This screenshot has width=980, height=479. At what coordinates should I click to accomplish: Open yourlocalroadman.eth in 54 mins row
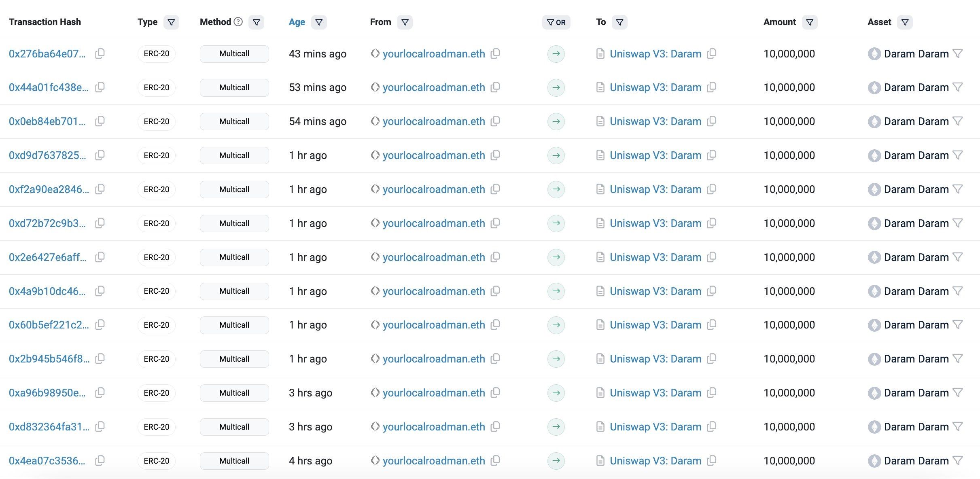pos(433,121)
